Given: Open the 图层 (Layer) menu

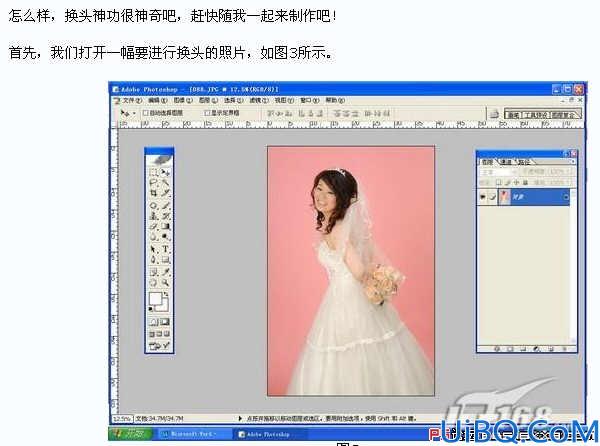Looking at the screenshot, I should point(208,100).
